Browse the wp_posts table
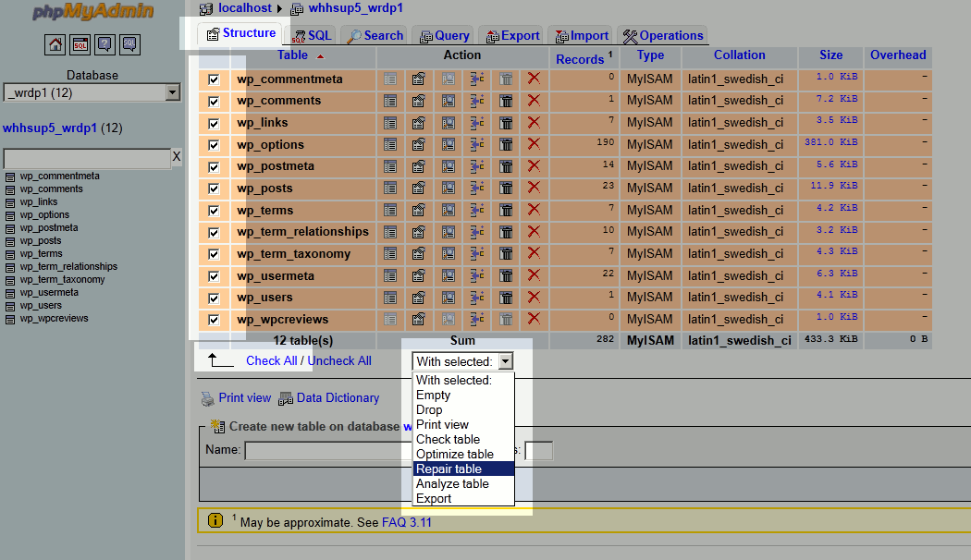This screenshot has height=560, width=971. tap(389, 189)
